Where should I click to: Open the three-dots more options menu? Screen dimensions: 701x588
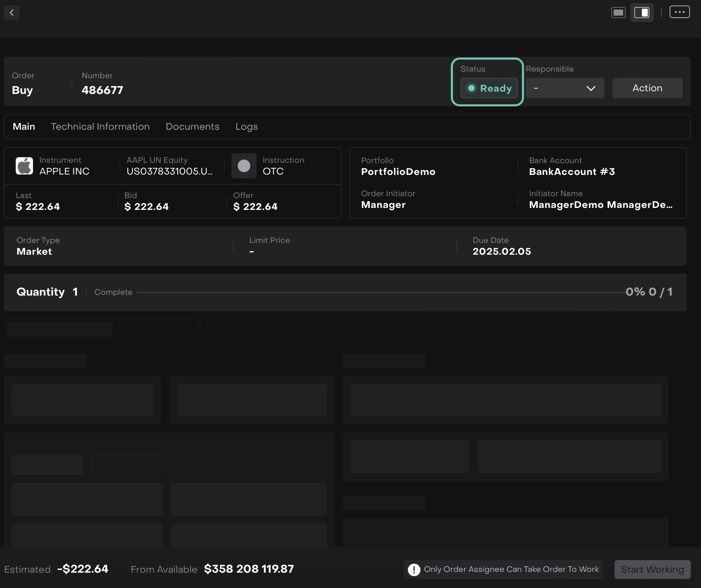point(679,12)
